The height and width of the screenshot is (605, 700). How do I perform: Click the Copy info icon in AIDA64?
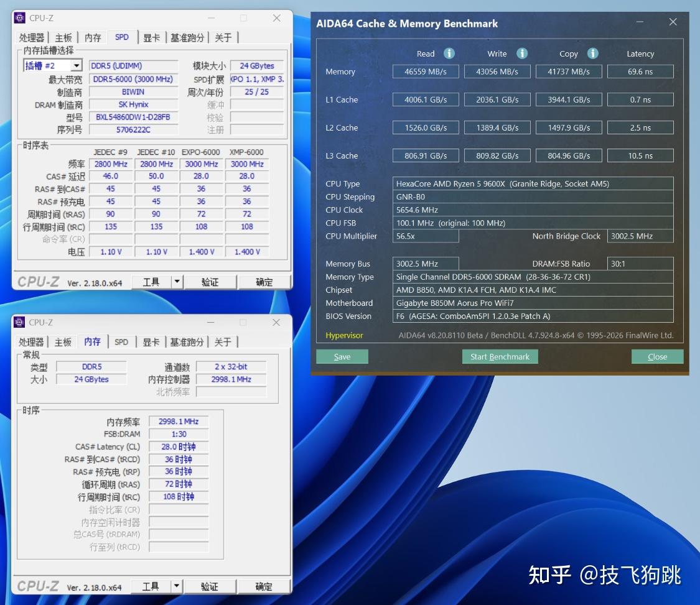593,53
